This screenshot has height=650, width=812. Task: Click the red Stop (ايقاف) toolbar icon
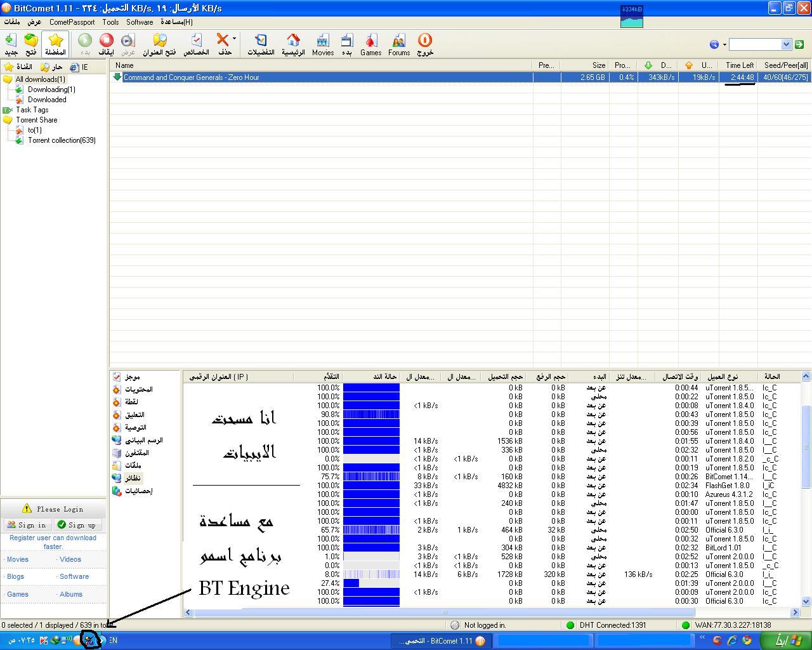(x=107, y=45)
